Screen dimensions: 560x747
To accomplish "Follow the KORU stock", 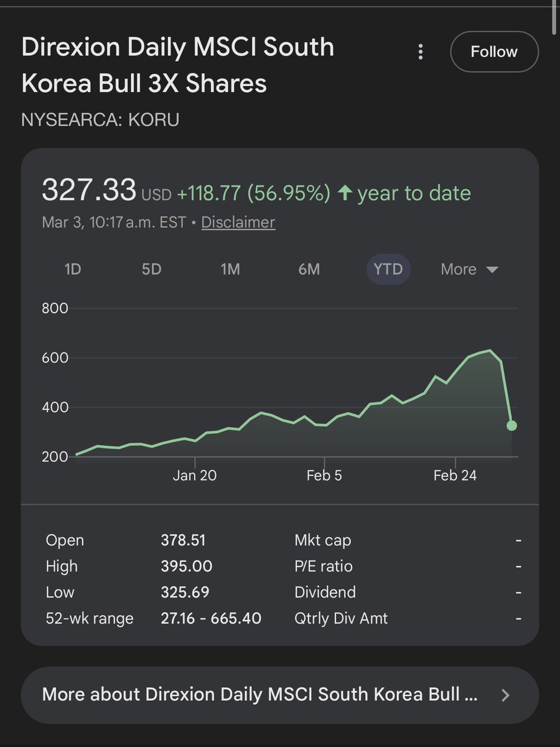I will coord(494,52).
